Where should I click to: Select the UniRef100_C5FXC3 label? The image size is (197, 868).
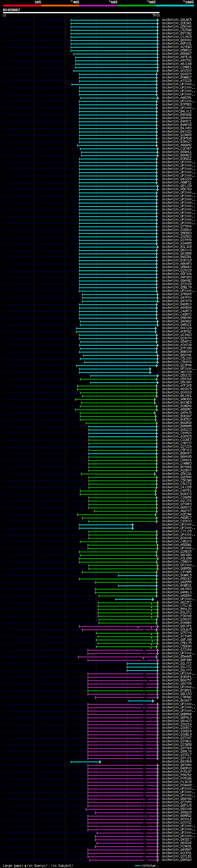[x=177, y=450]
